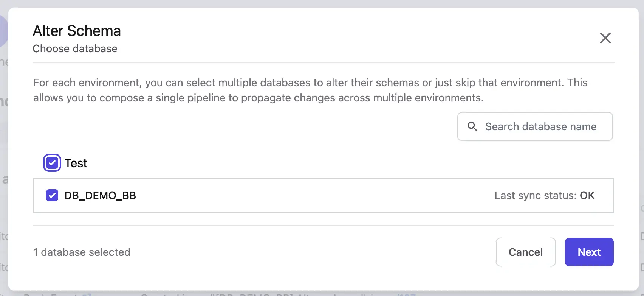Click the empty area of the DB_DEMO_BB row

tap(314, 195)
